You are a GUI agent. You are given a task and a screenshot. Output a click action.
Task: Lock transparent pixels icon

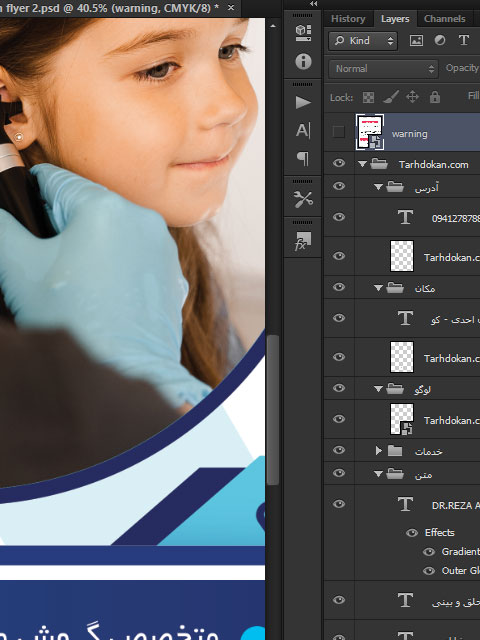(368, 97)
